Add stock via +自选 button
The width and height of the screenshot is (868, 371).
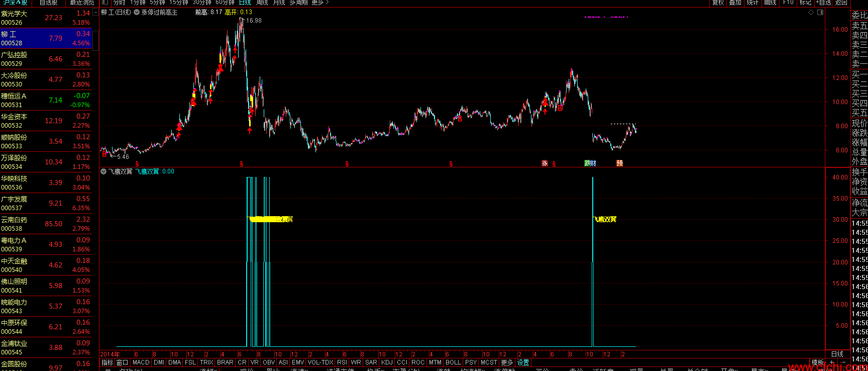coord(824,3)
